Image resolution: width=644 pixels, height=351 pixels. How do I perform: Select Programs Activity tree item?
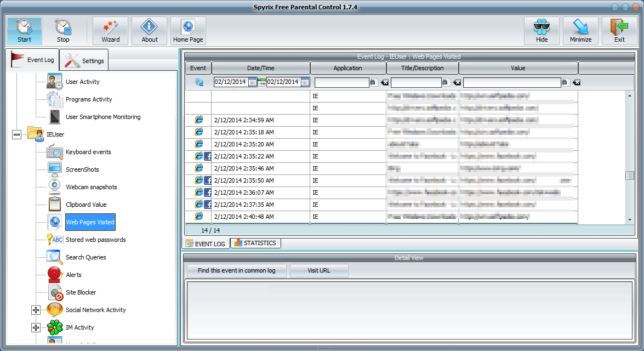tap(89, 99)
